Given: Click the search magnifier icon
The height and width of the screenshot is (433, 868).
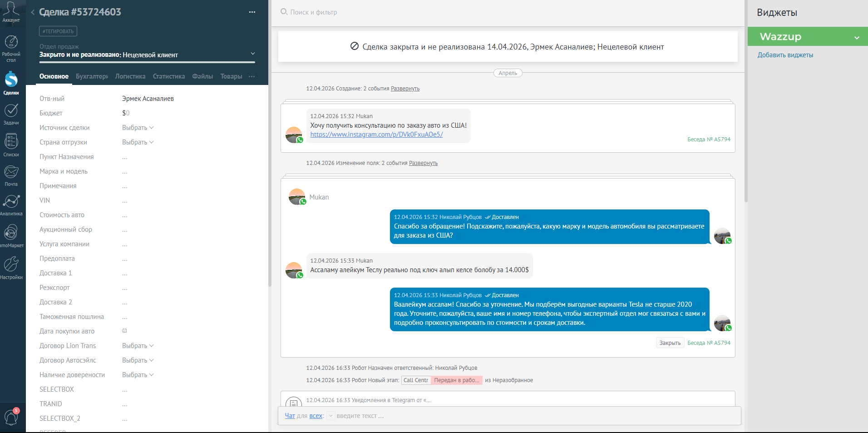Looking at the screenshot, I should [x=284, y=12].
